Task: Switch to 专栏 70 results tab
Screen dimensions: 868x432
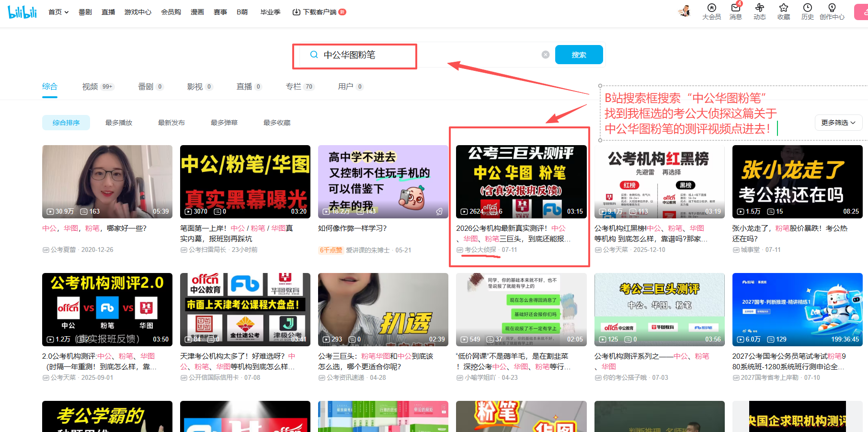Action: tap(299, 87)
